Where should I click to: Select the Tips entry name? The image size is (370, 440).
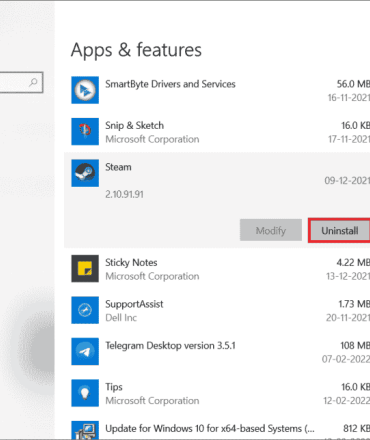click(114, 387)
